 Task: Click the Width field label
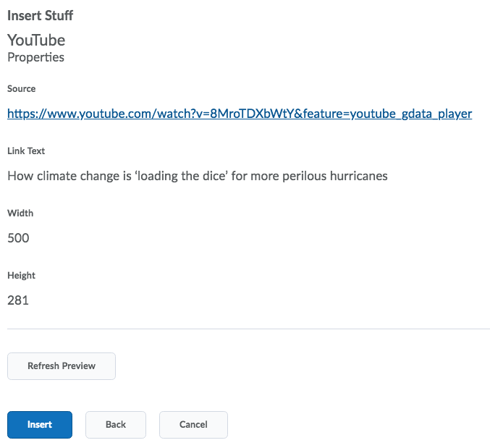[20, 214]
